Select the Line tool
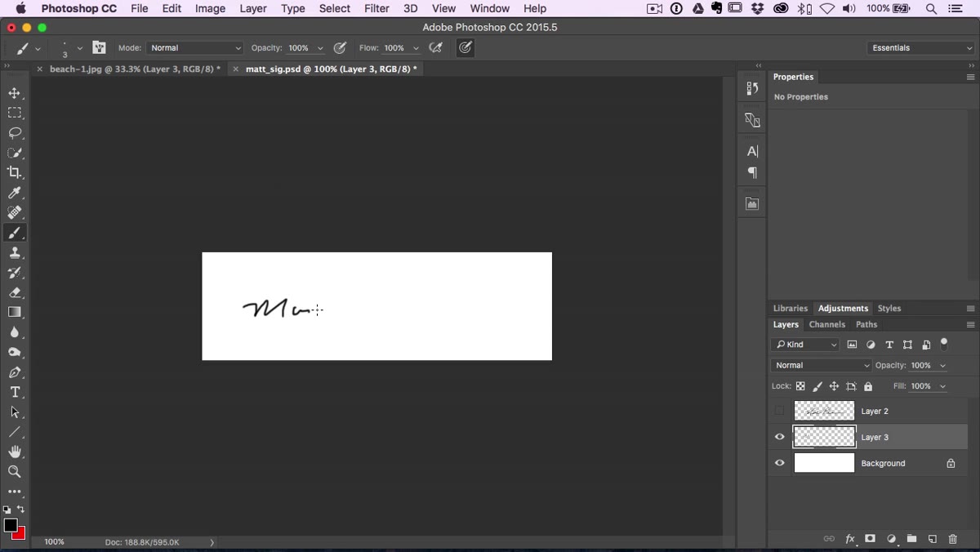 point(15,432)
